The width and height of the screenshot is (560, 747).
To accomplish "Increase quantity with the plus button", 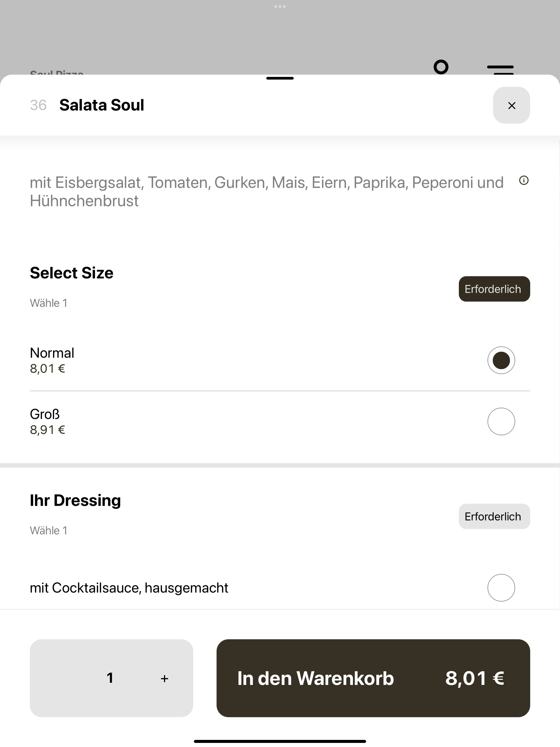I will tap(165, 678).
